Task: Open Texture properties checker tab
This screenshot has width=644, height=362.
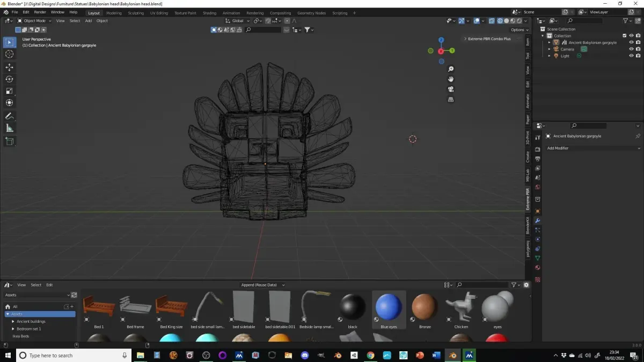Action: [537, 279]
